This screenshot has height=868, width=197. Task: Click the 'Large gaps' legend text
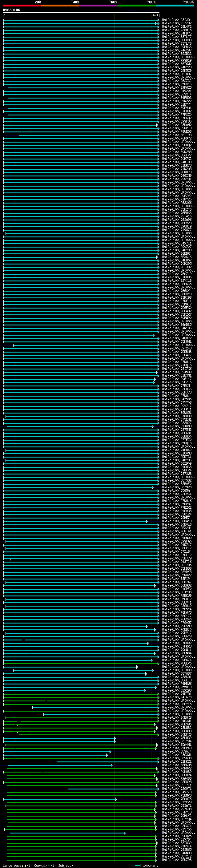13,866
